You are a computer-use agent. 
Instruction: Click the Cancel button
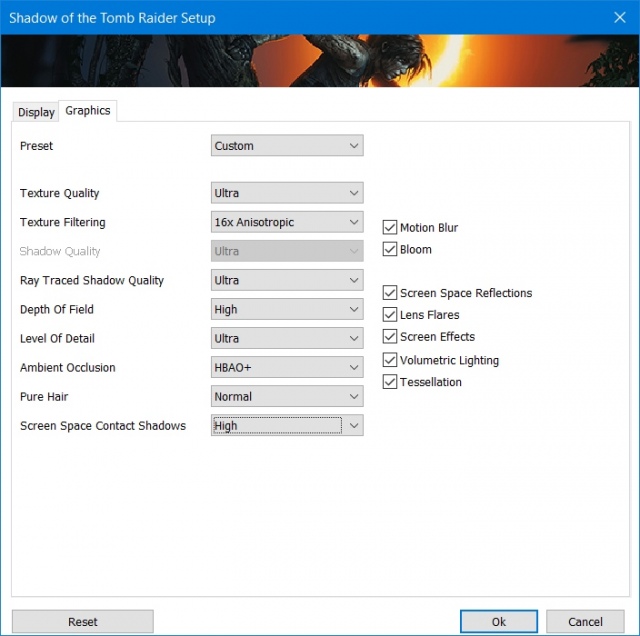(x=585, y=621)
